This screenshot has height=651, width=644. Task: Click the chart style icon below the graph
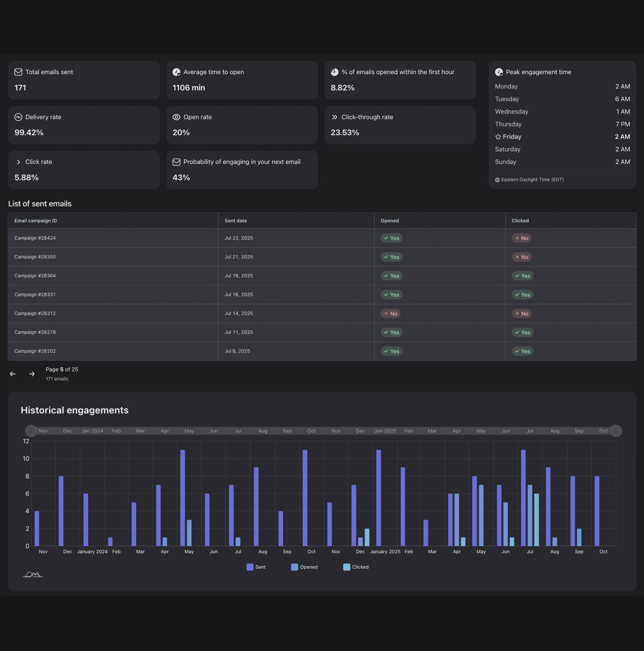32,574
